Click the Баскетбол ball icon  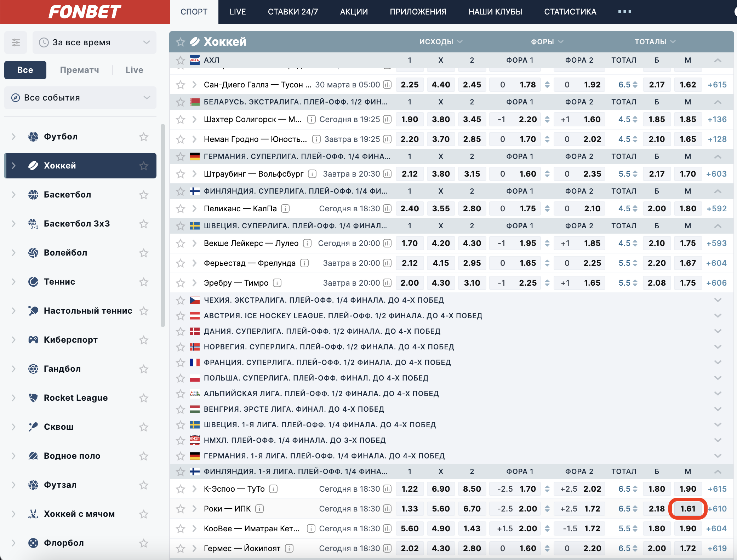click(33, 195)
